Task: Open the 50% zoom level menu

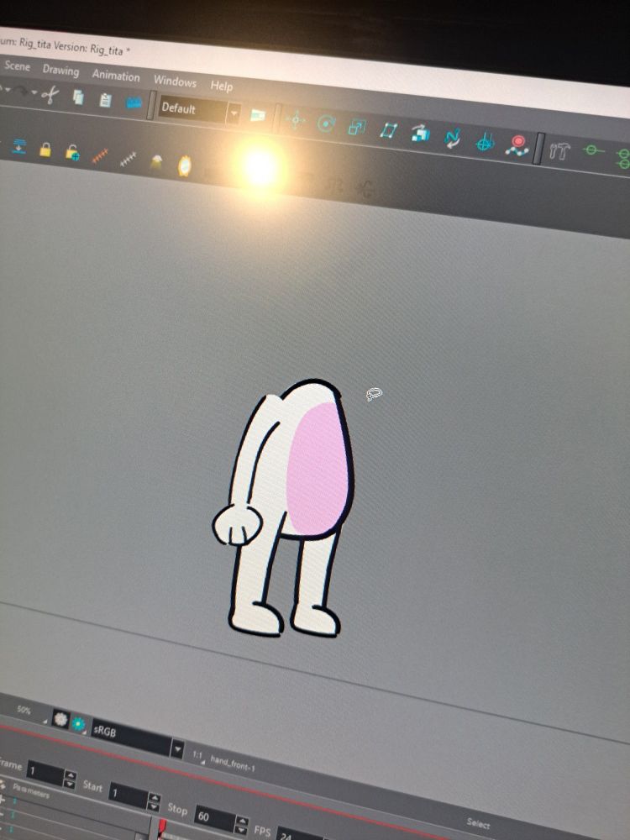Action: (x=26, y=711)
